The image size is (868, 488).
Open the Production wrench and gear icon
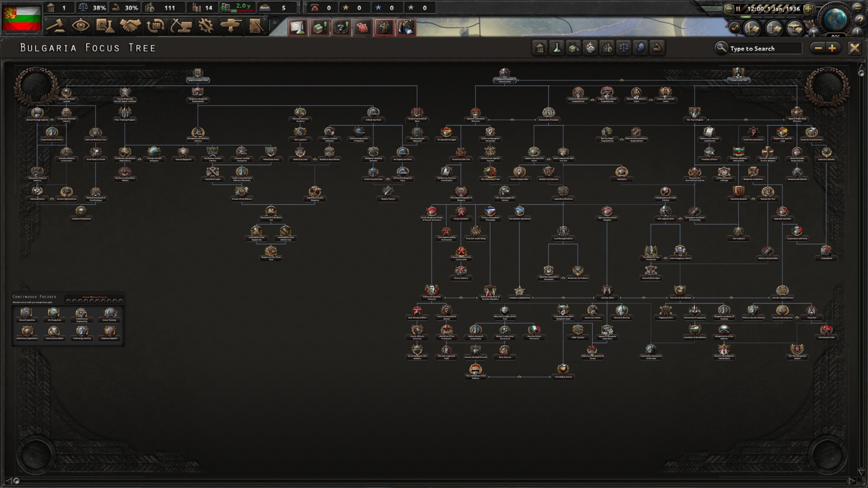coord(206,26)
